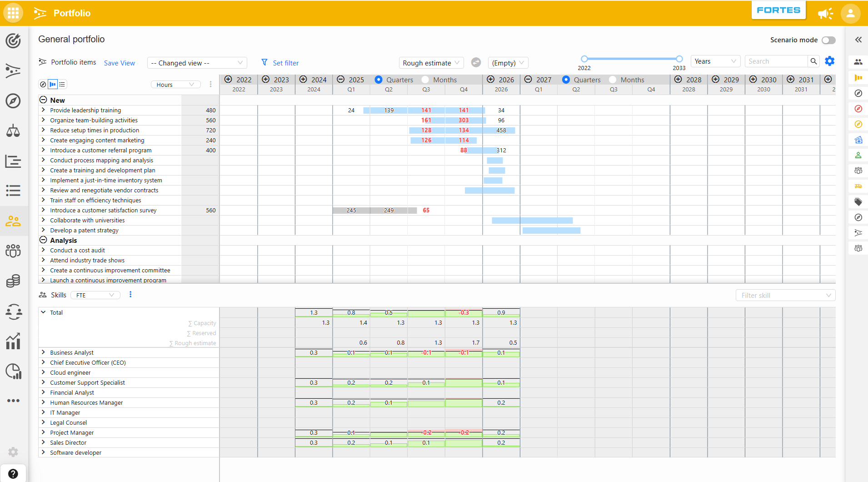Open the balance scales icon in sidebar
868x482 pixels.
(x=13, y=131)
